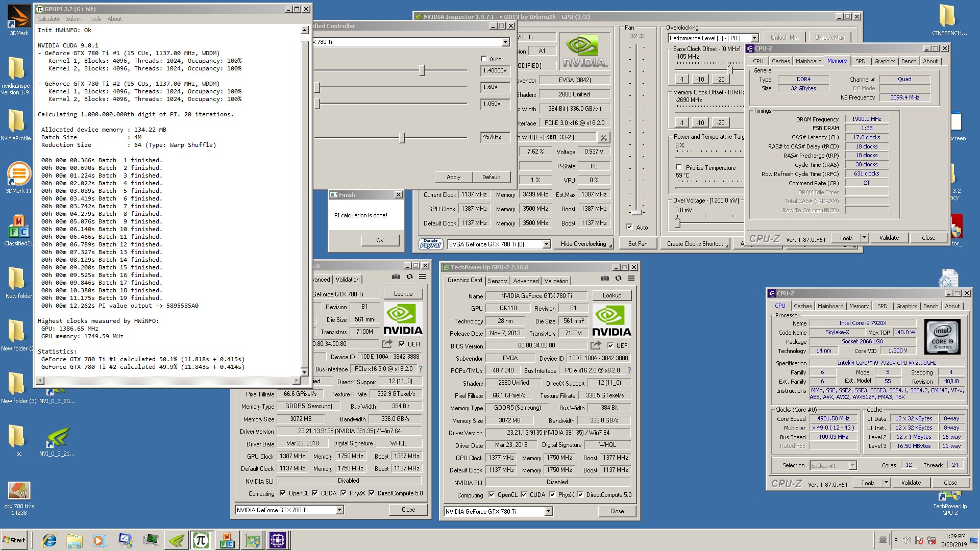
Task: Click GPU-Z refresh icon
Action: click(618, 279)
